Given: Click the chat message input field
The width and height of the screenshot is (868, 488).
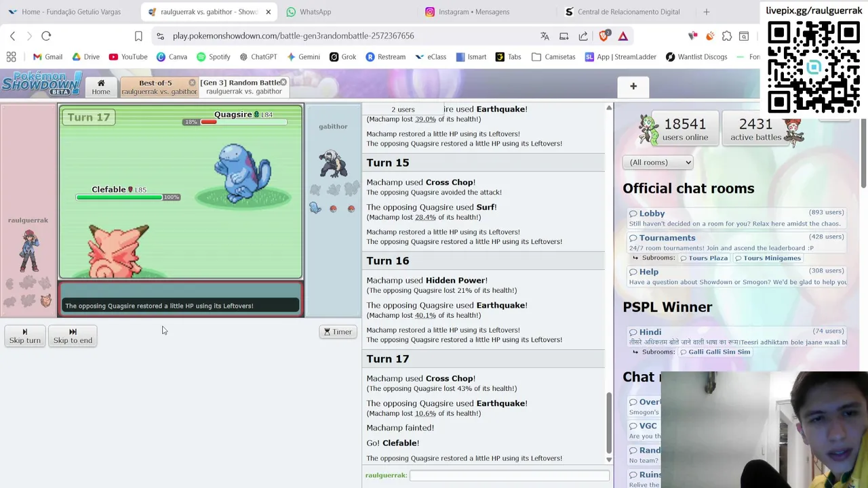Looking at the screenshot, I should pos(509,476).
